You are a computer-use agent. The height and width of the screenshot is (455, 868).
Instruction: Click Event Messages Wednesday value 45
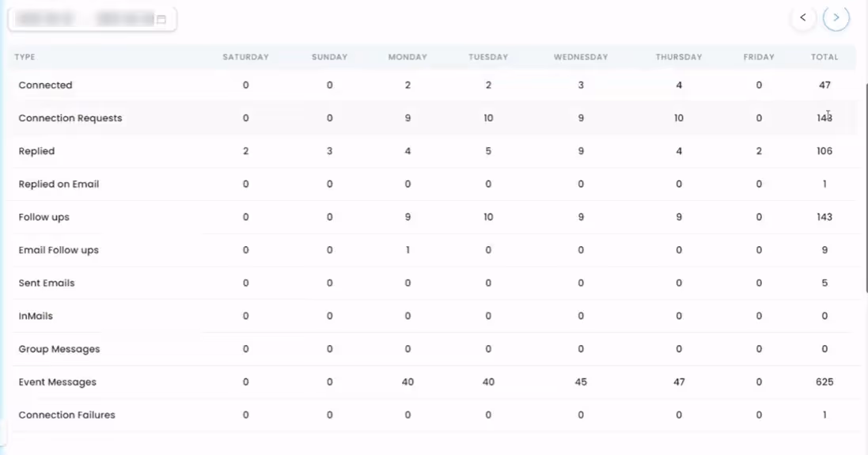pyautogui.click(x=581, y=382)
